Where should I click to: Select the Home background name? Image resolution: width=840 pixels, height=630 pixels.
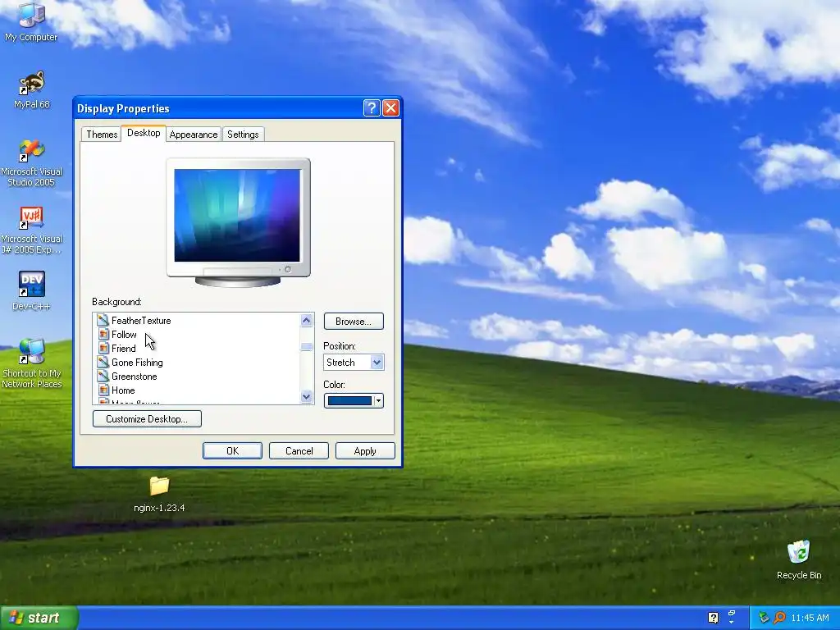click(x=123, y=390)
